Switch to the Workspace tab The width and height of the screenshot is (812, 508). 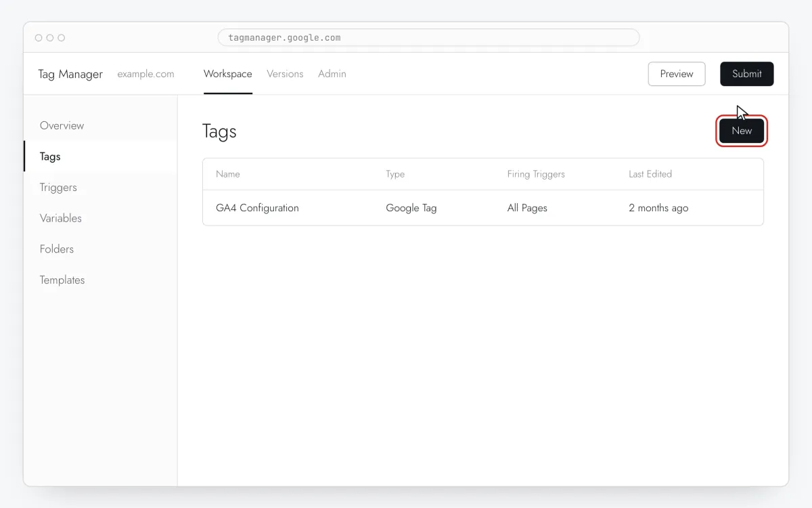227,74
